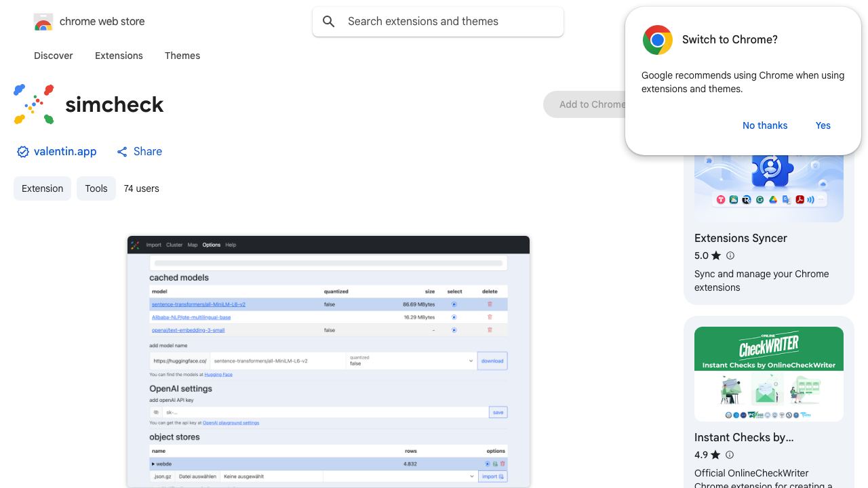Click the Share icon
The height and width of the screenshot is (488, 868).
122,152
